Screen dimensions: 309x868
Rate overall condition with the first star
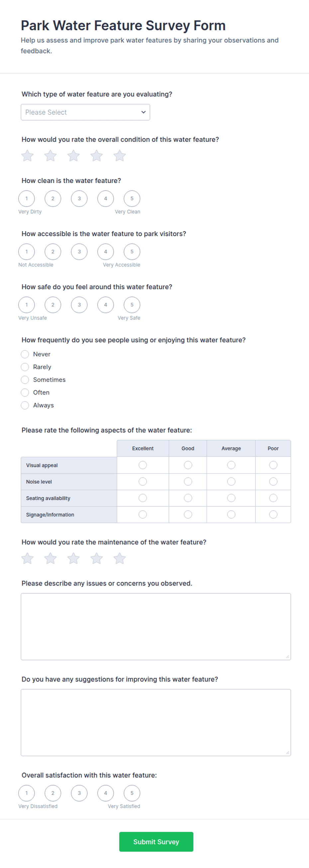(27, 156)
